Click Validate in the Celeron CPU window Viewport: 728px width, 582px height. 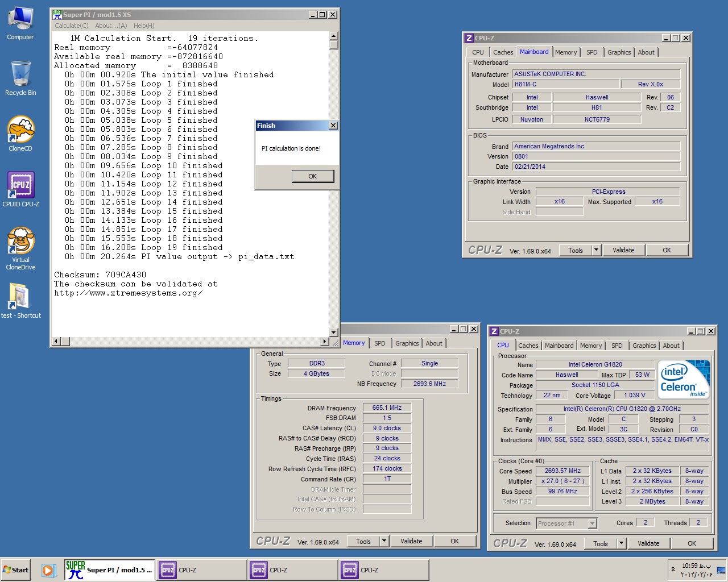tap(648, 543)
